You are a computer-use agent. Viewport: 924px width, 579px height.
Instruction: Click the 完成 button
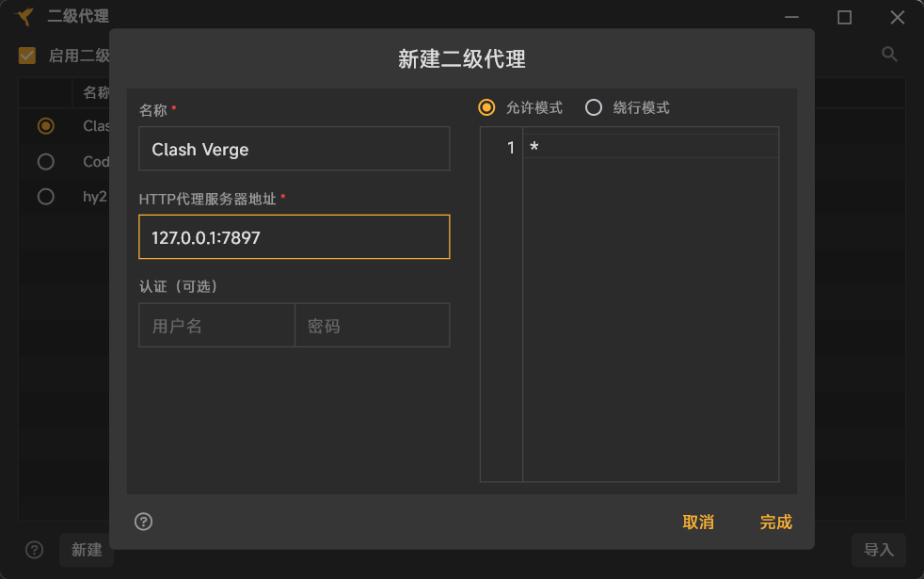point(775,522)
